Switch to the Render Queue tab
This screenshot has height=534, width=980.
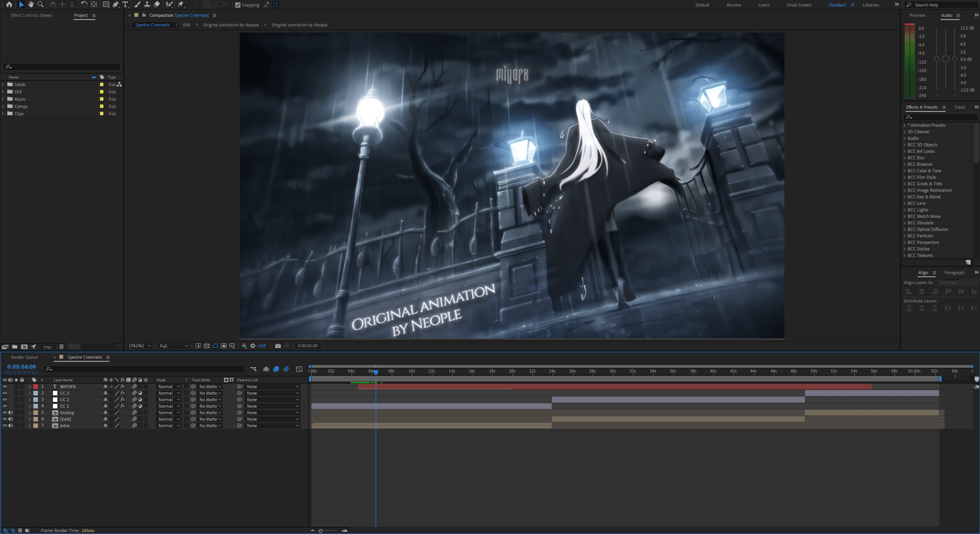pyautogui.click(x=24, y=358)
